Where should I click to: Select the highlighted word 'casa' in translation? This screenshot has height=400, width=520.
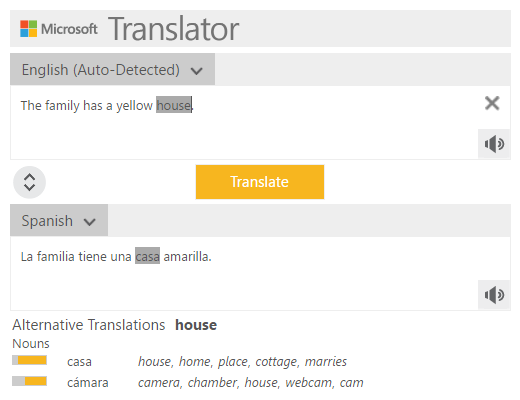[147, 256]
